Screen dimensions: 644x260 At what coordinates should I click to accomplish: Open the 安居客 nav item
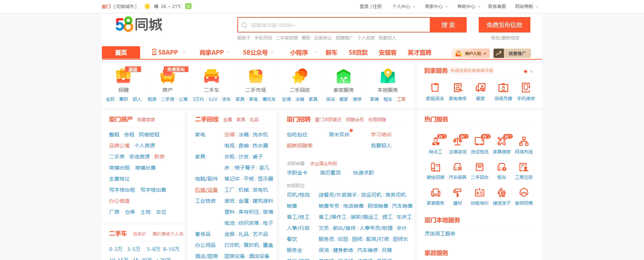388,52
